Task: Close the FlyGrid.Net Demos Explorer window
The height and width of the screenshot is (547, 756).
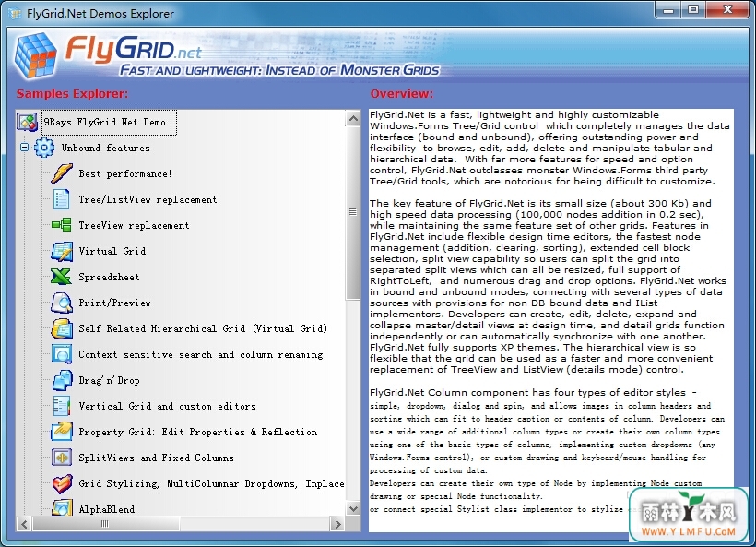Action: point(728,9)
